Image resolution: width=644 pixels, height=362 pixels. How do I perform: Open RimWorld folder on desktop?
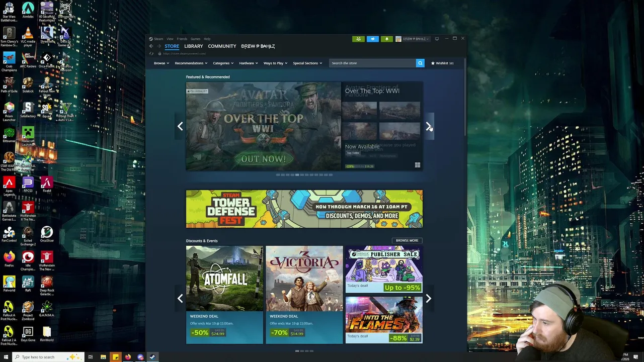[x=47, y=334]
